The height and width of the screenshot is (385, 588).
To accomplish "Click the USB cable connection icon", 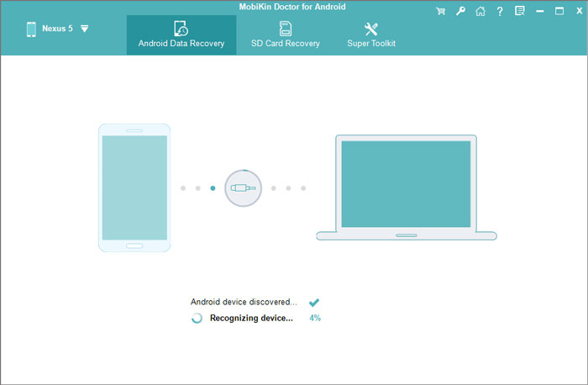I will point(243,188).
